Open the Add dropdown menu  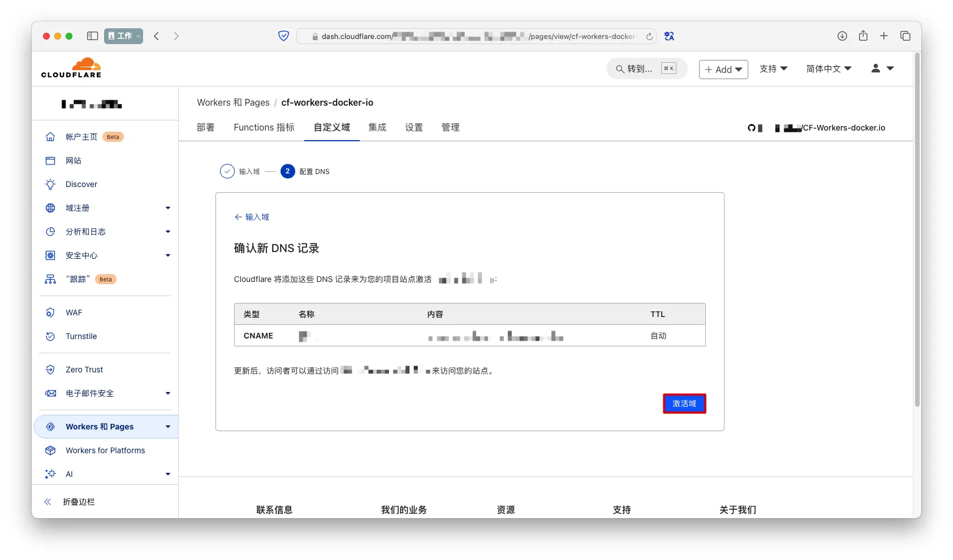pos(723,70)
